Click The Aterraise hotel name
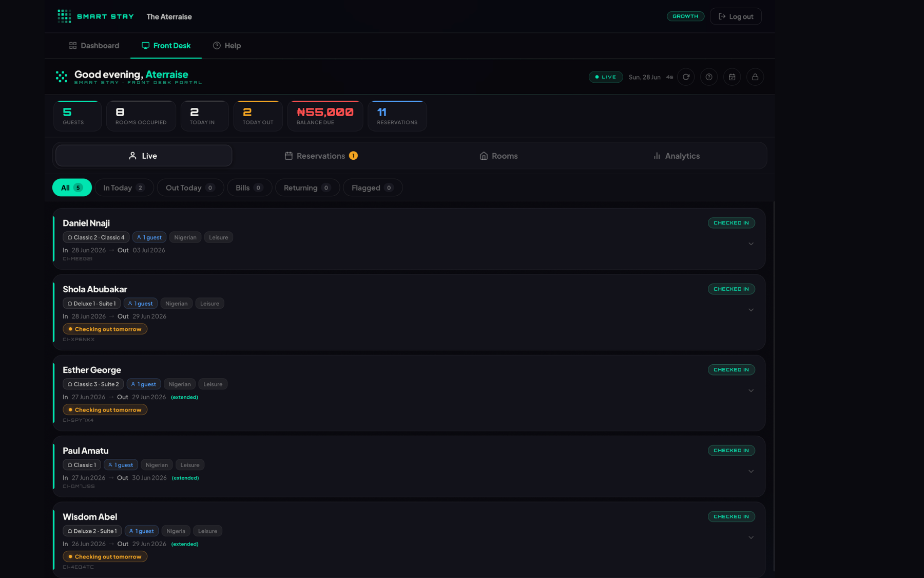 tap(169, 16)
